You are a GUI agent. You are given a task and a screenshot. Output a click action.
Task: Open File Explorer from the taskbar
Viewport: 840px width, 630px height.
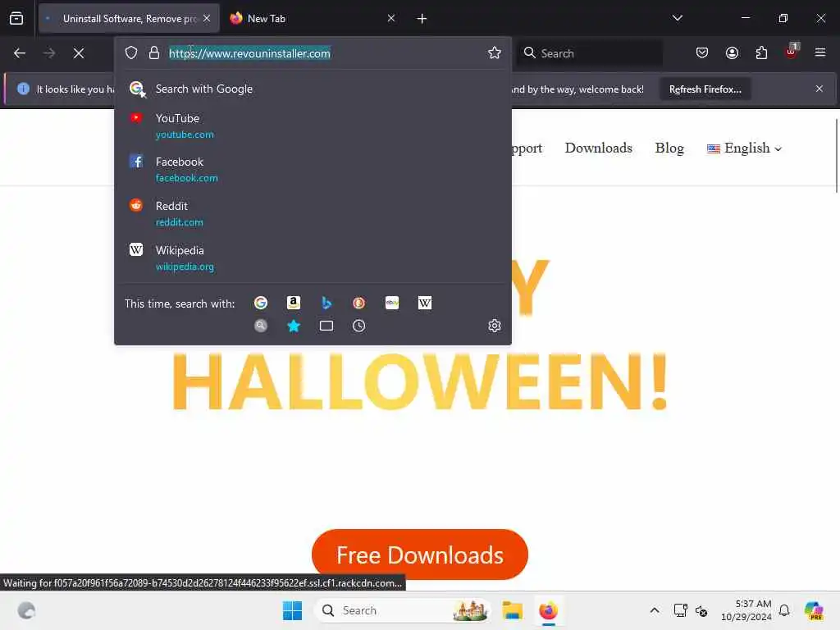coord(512,610)
